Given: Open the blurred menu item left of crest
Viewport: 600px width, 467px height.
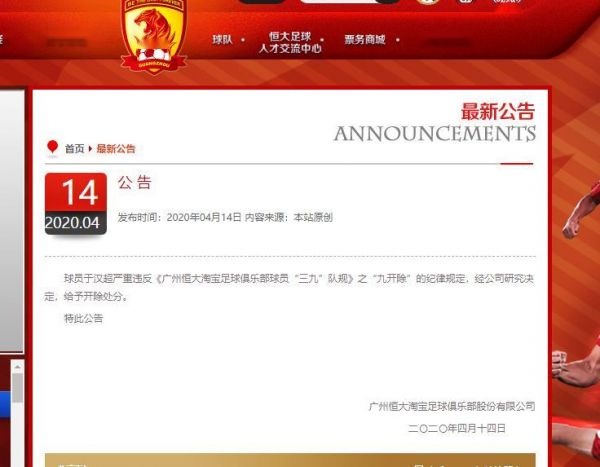Looking at the screenshot, I should coord(67,43).
